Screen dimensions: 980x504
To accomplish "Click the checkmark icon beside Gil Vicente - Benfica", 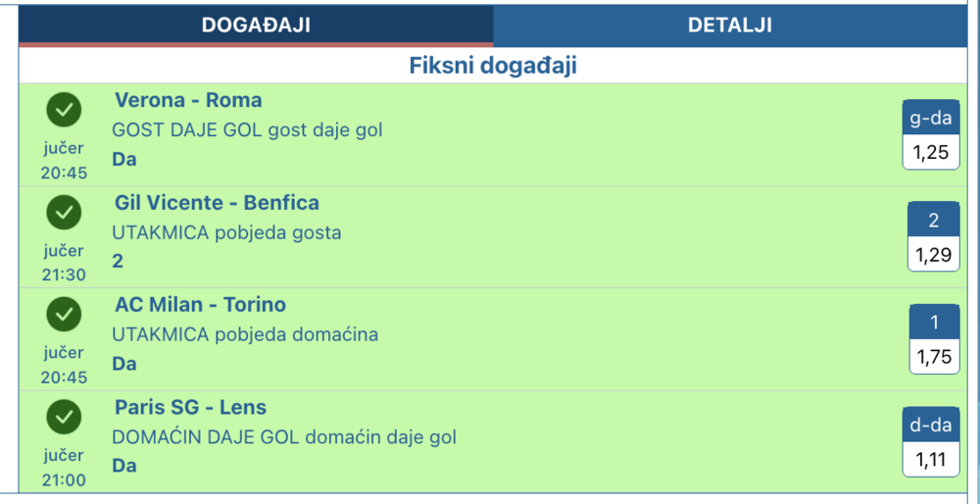I will pyautogui.click(x=64, y=212).
